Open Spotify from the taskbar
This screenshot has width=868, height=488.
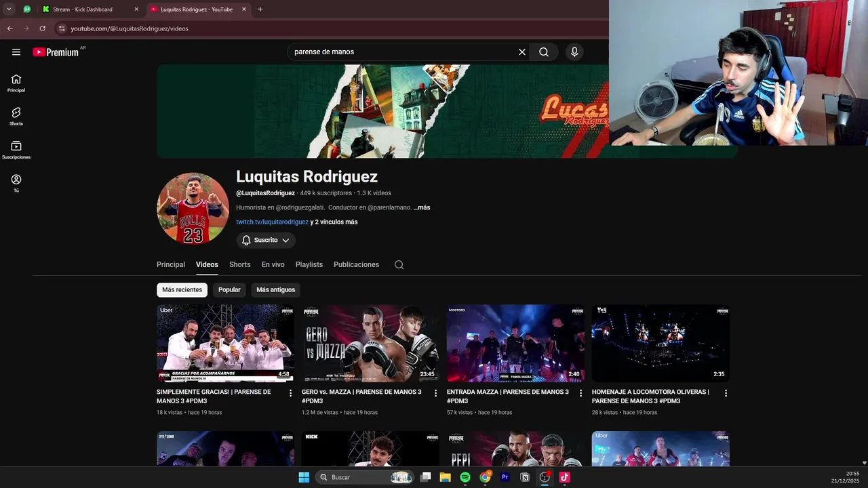tap(465, 477)
